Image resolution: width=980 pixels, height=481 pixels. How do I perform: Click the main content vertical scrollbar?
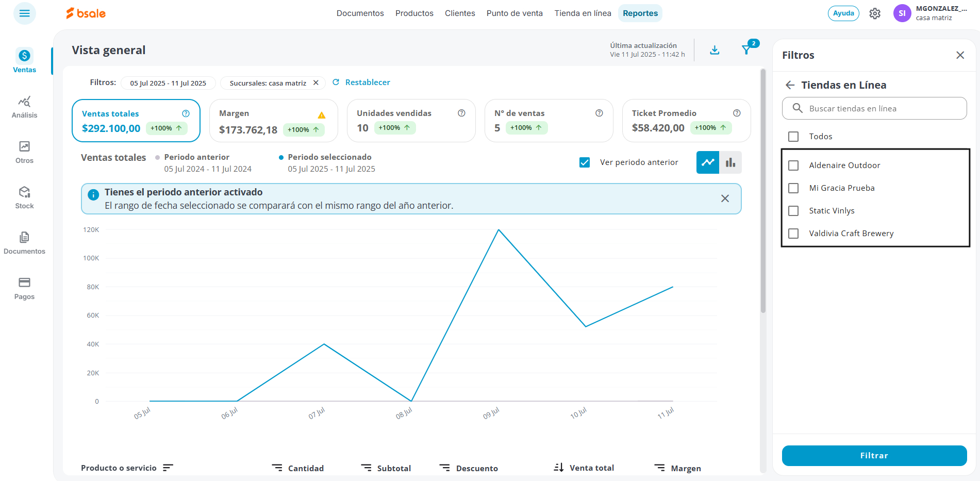(x=763, y=191)
